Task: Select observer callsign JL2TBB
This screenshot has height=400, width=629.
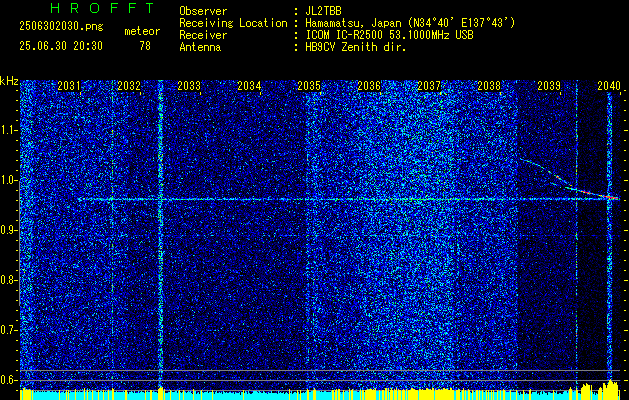Action: [323, 11]
